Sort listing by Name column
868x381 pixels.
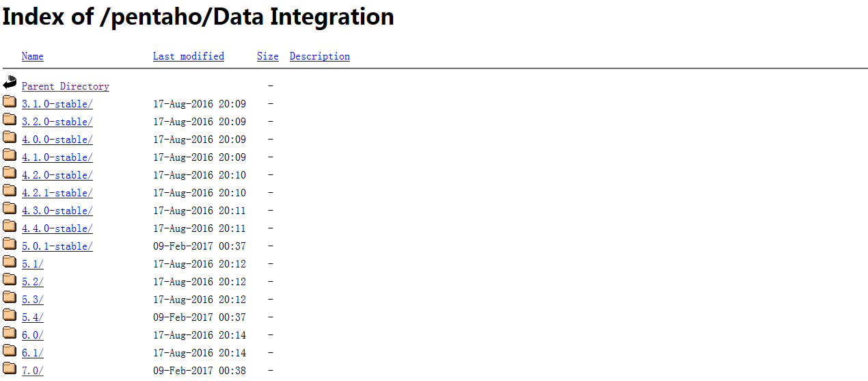coord(33,56)
